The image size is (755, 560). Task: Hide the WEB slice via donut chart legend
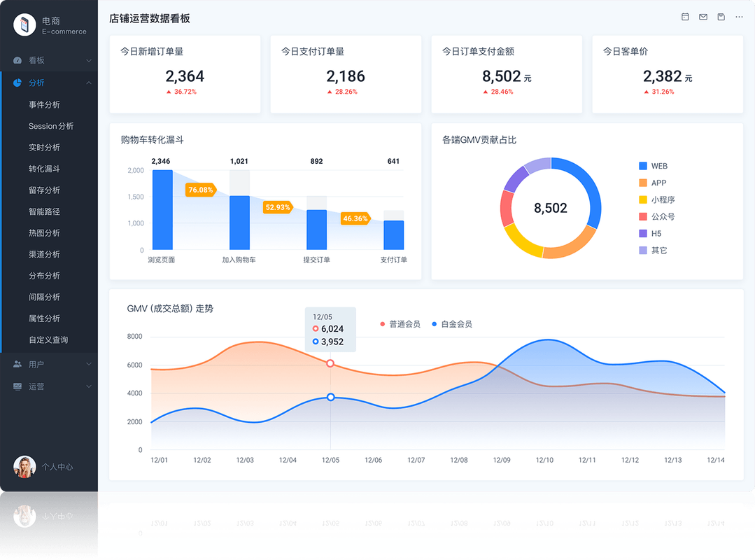pyautogui.click(x=651, y=166)
